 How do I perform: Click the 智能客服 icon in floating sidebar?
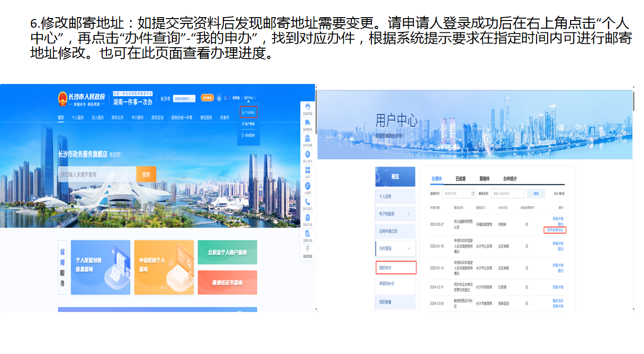307,107
